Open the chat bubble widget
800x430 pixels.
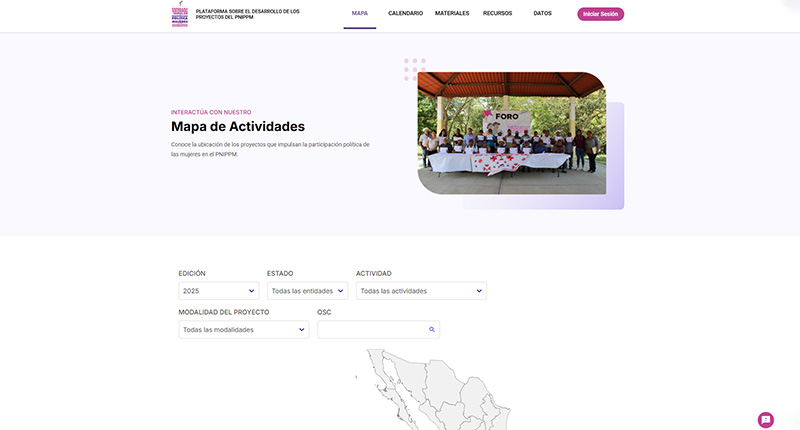pyautogui.click(x=766, y=420)
